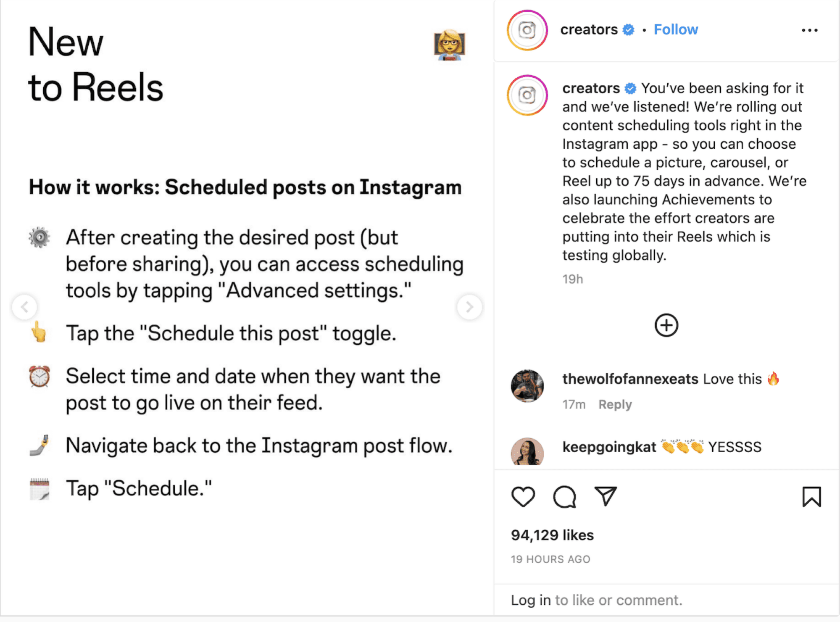The image size is (840, 622).
Task: Like the post with the heart icon
Action: [523, 497]
